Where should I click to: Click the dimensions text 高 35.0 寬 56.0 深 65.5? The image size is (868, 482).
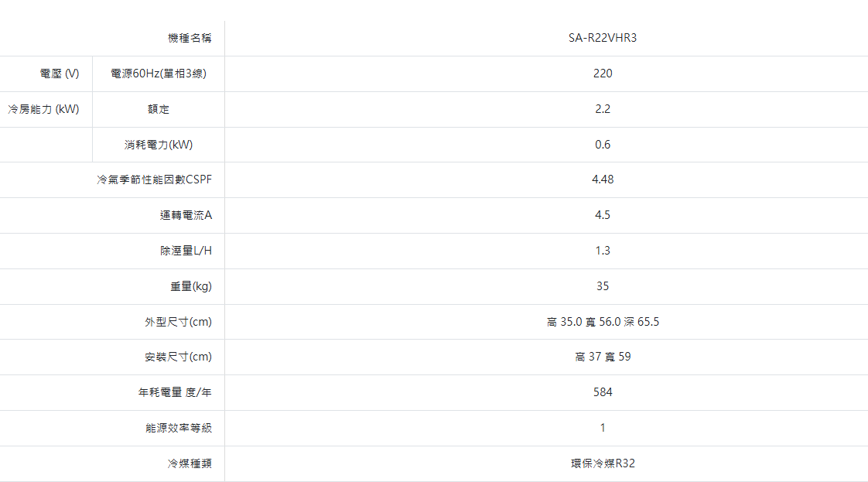602,322
